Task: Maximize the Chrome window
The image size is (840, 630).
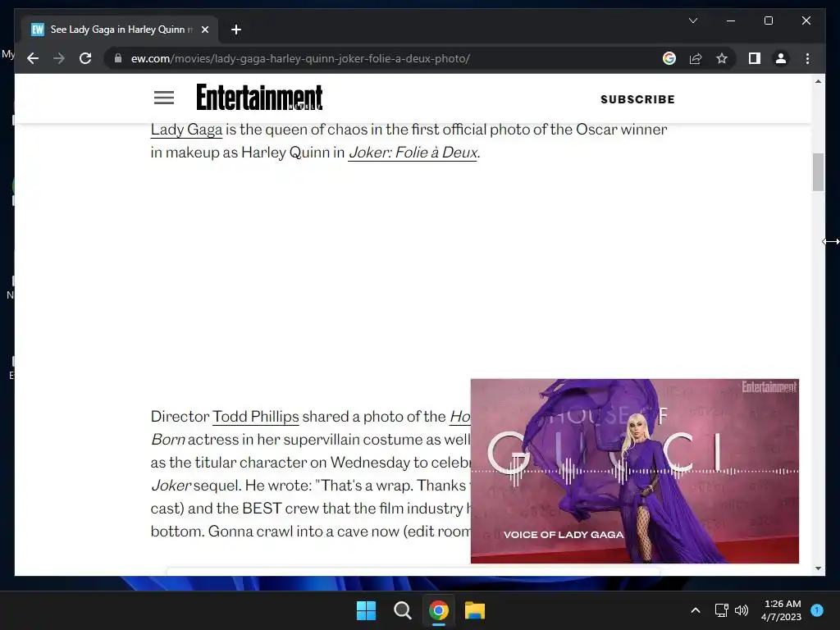Action: (768, 21)
